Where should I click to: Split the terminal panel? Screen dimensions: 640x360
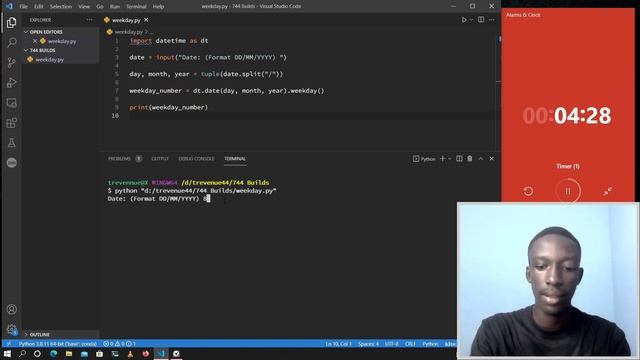[459, 158]
